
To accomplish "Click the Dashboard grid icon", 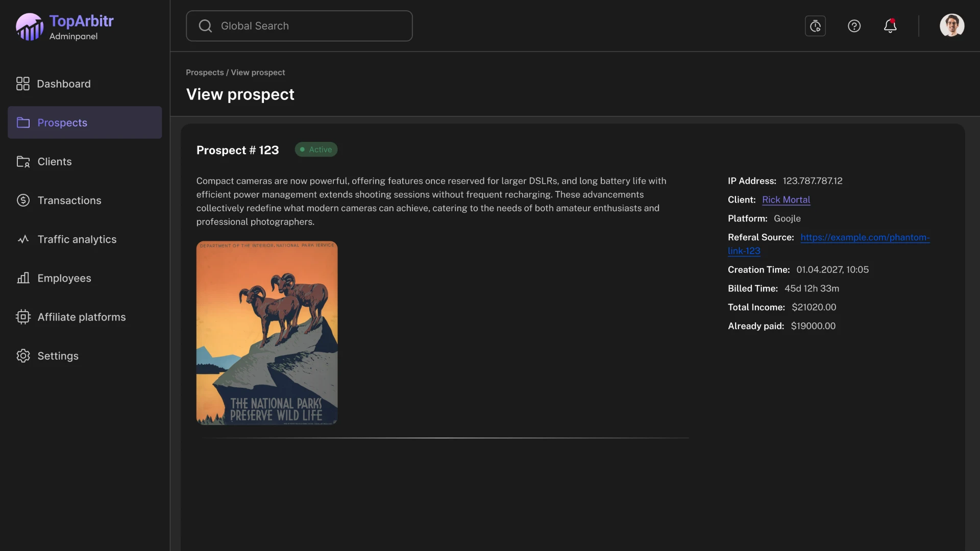I will coord(23,84).
